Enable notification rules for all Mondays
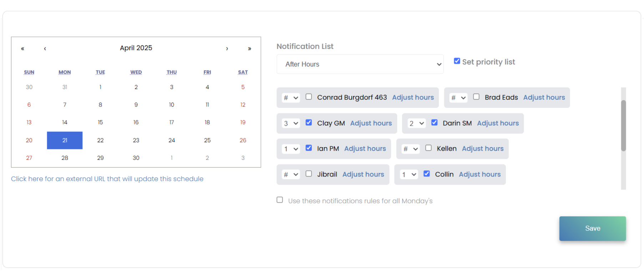 [x=280, y=200]
